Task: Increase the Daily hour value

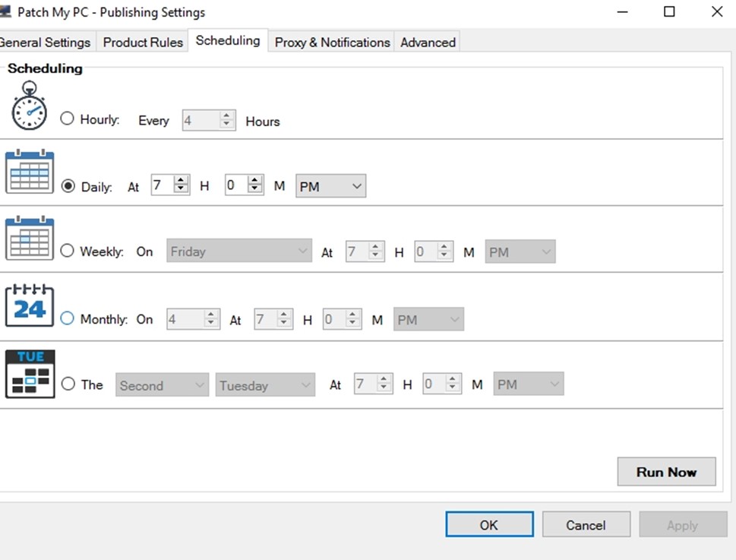Action: (181, 180)
